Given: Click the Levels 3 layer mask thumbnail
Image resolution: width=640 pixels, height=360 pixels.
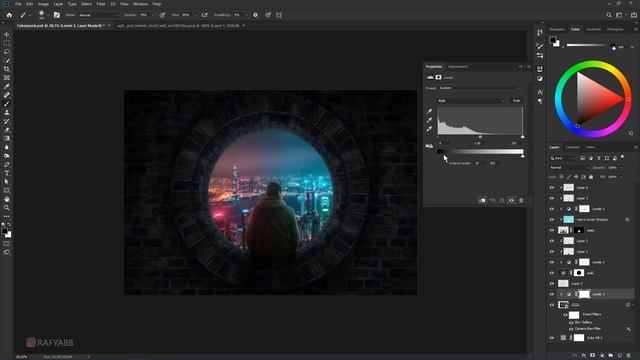Looking at the screenshot, I should coord(584,294).
